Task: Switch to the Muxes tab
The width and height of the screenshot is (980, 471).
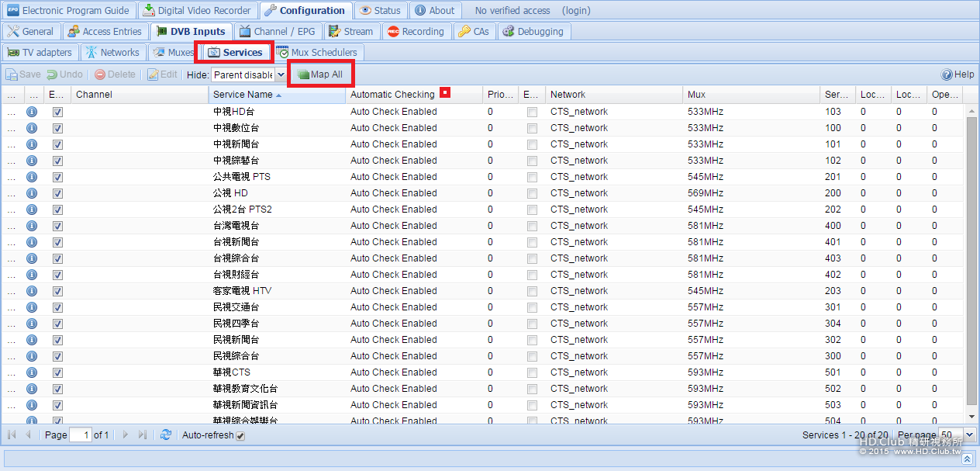Action: 174,53
